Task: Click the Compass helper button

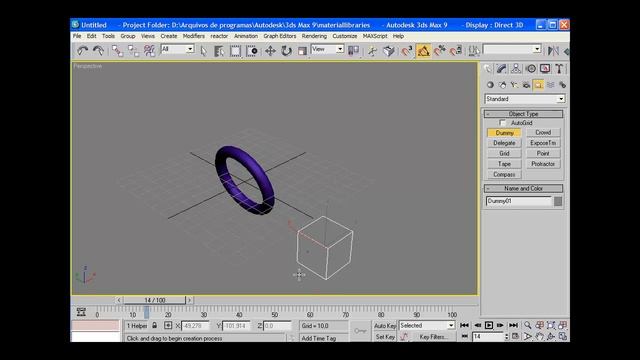Action: [x=504, y=175]
